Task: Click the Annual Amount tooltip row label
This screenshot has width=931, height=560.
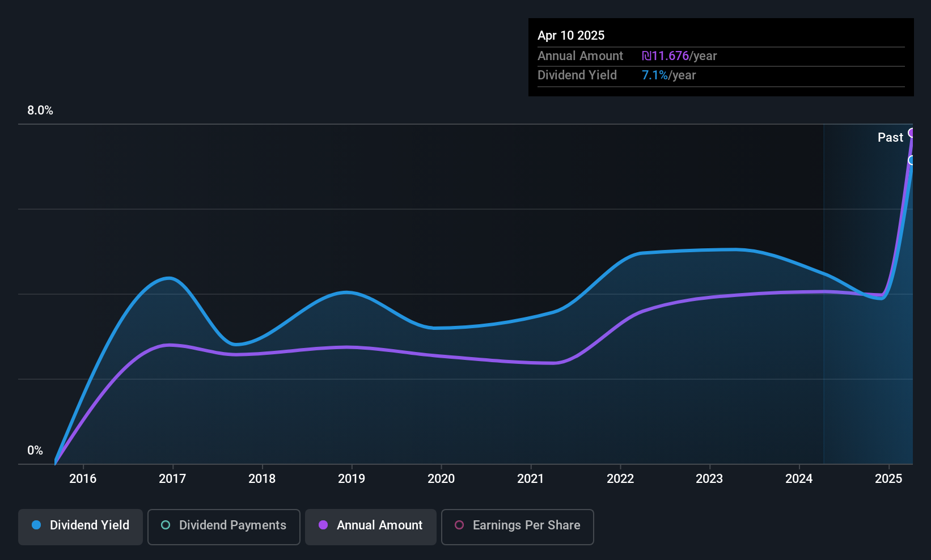Action: point(580,56)
